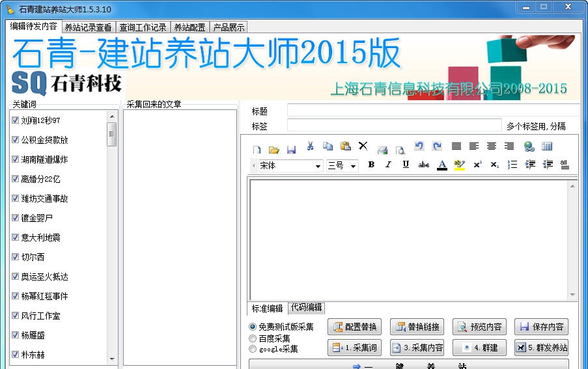Justify text alignment icon

tap(456, 146)
